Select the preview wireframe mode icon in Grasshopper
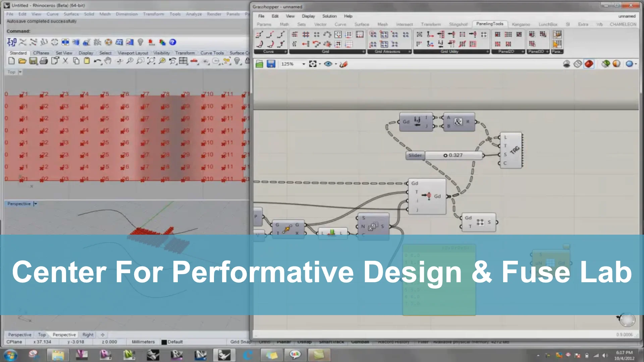644x362 pixels. click(x=578, y=64)
